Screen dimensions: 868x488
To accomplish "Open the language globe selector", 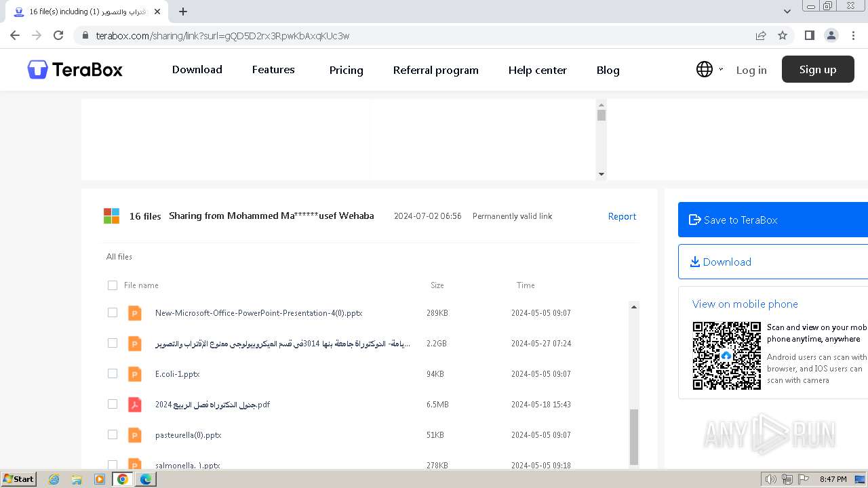I will coord(705,69).
